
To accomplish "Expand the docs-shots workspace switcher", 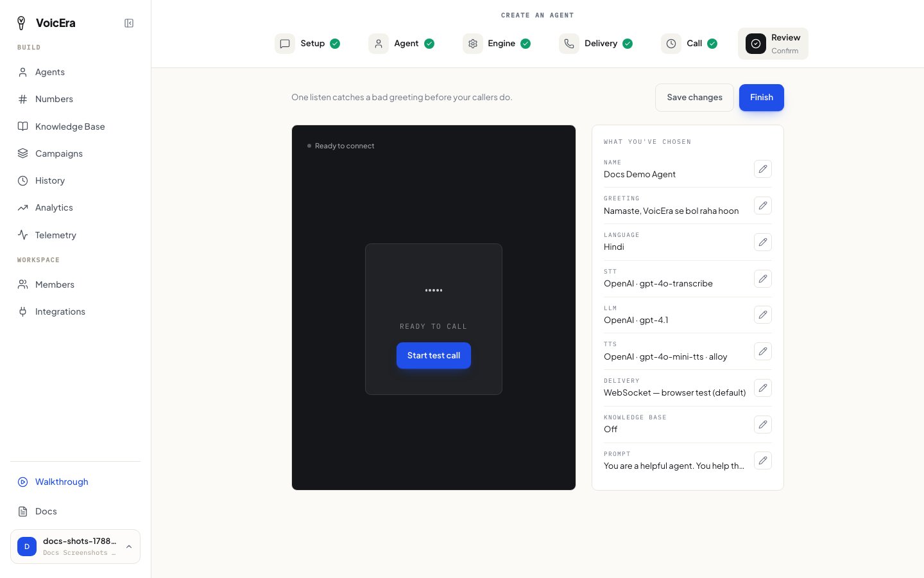I will (75, 547).
